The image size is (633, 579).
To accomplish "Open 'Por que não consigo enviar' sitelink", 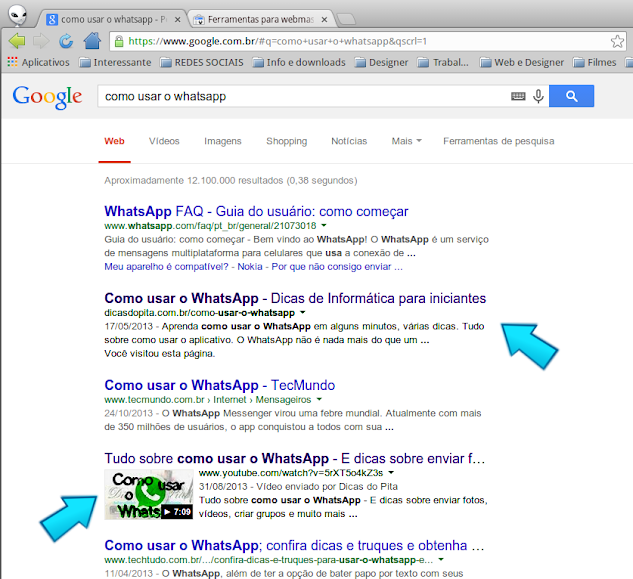I will (x=337, y=267).
